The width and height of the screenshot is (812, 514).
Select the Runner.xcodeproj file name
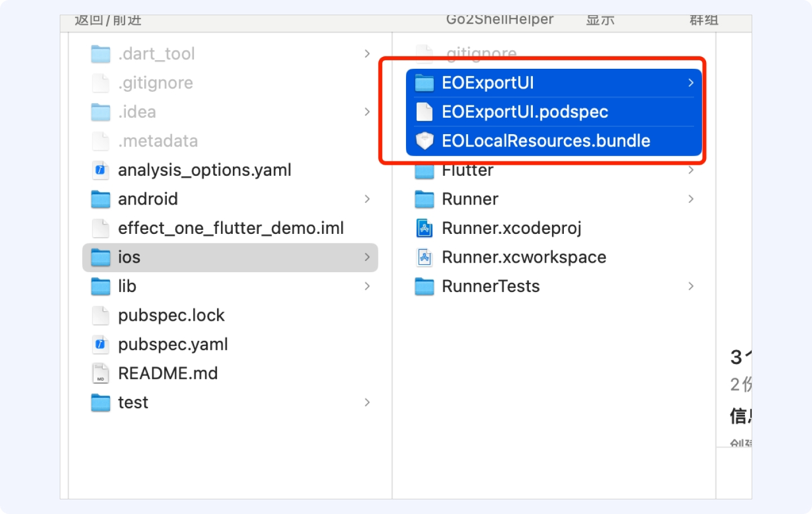[511, 228]
